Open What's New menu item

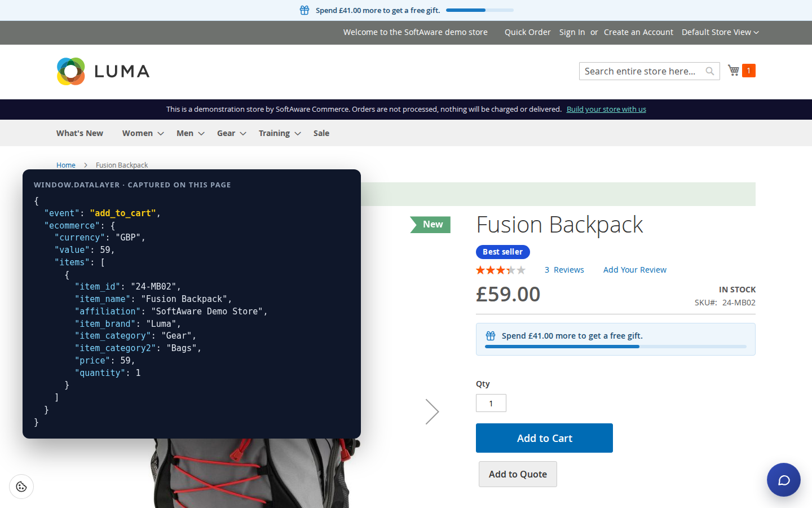pyautogui.click(x=80, y=133)
